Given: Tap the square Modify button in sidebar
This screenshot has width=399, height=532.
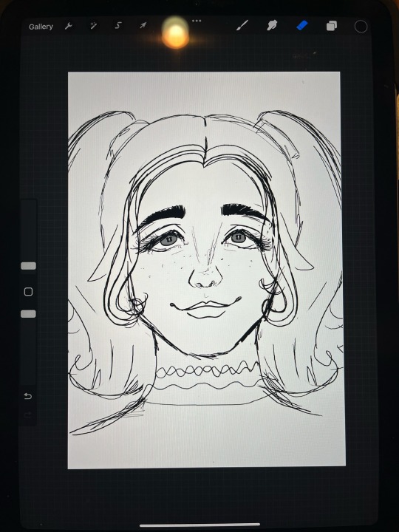Looking at the screenshot, I should point(29,291).
